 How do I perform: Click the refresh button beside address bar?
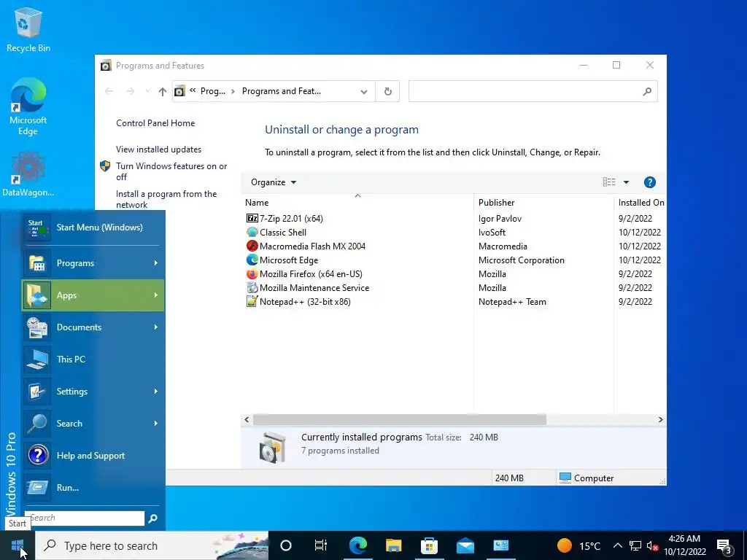(388, 91)
